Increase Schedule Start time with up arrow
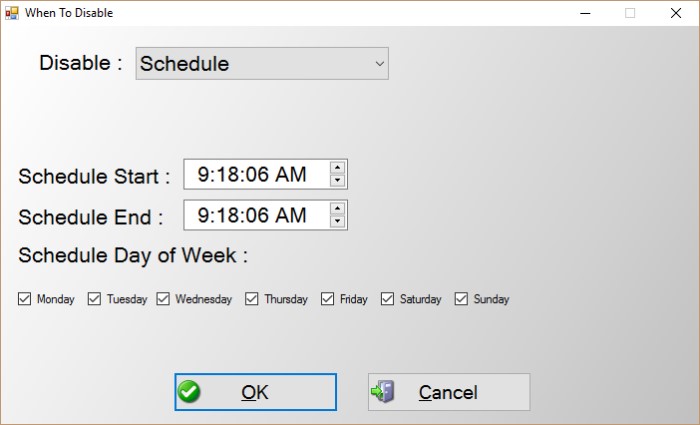 tap(338, 168)
